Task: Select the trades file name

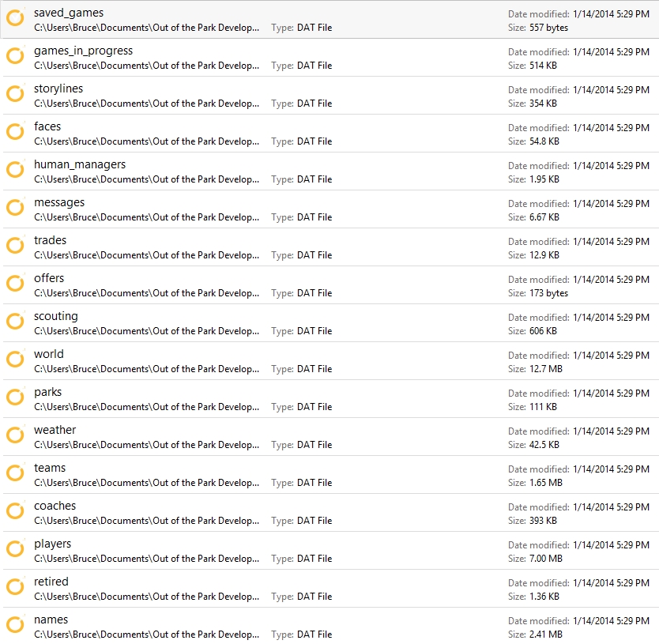Action: (50, 240)
